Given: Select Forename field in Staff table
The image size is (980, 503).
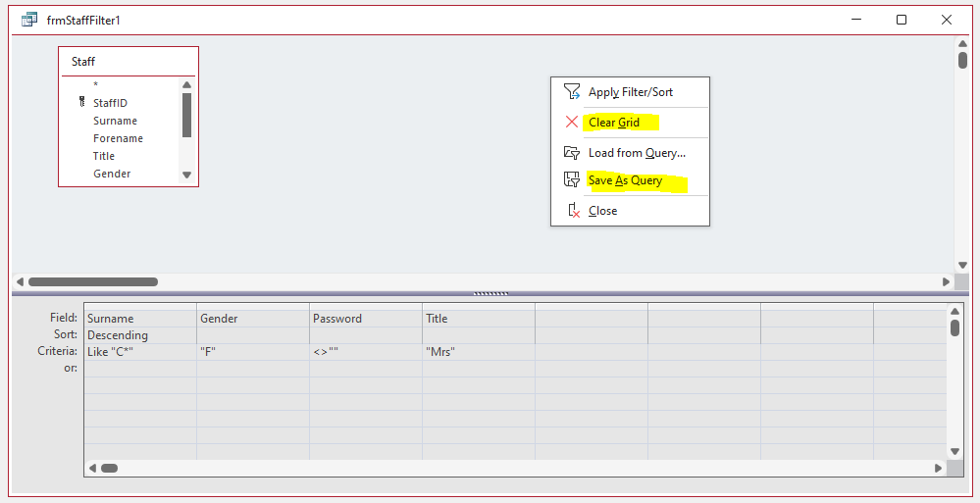Looking at the screenshot, I should click(120, 138).
